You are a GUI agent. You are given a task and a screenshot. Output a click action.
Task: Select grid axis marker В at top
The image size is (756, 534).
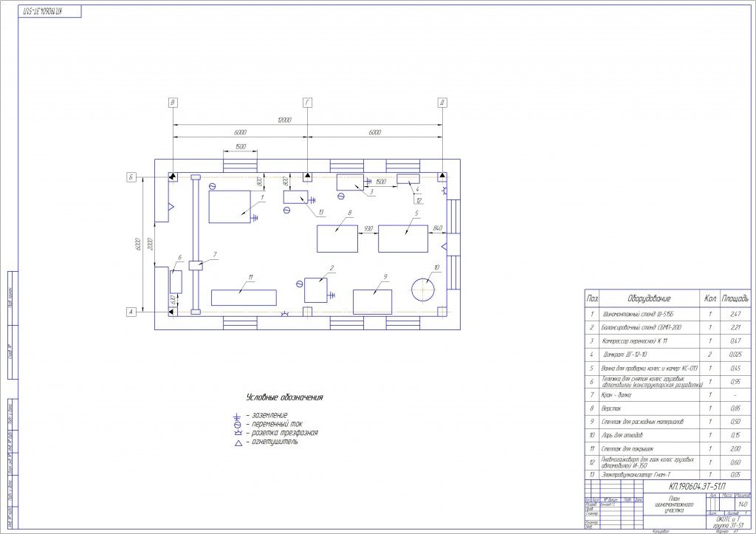tap(173, 103)
